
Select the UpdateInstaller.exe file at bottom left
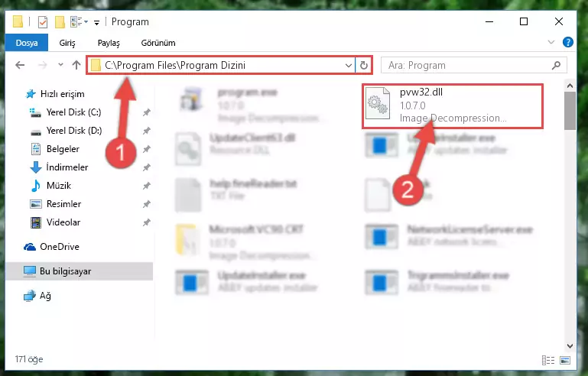(x=248, y=282)
